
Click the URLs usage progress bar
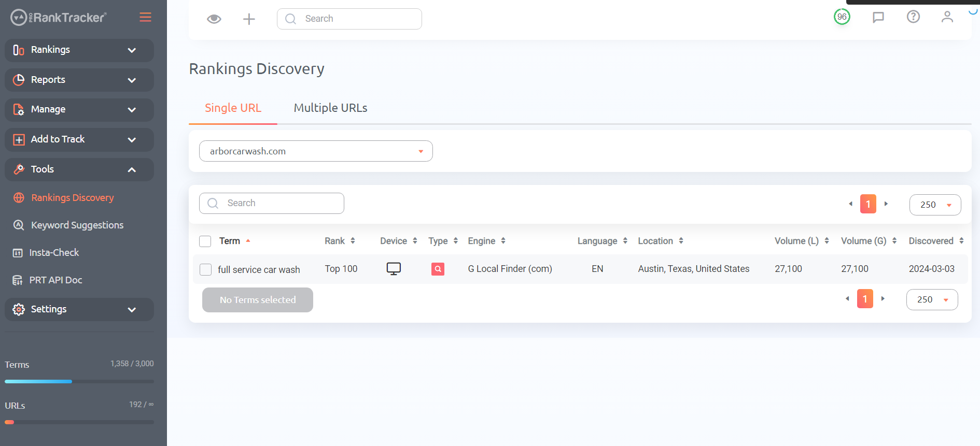click(79, 422)
